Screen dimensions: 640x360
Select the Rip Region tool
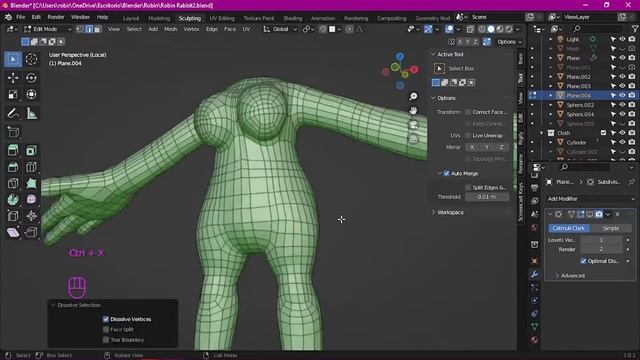31,232
